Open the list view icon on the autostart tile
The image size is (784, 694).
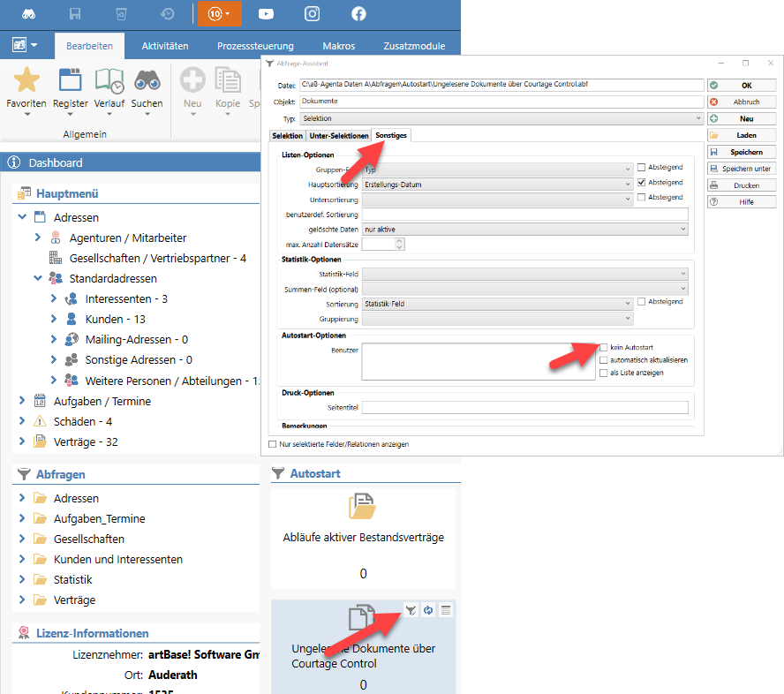(448, 609)
